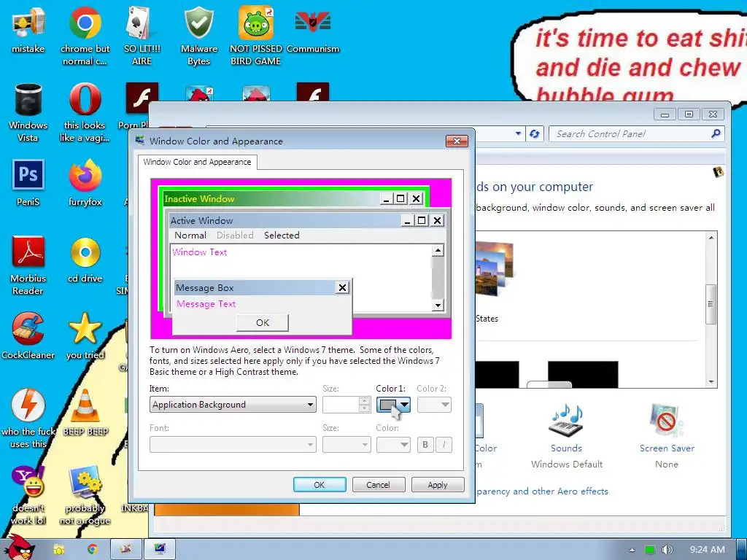Screen dimensions: 747x560
Task: Open the furryfox Firefox icon
Action: (85, 183)
